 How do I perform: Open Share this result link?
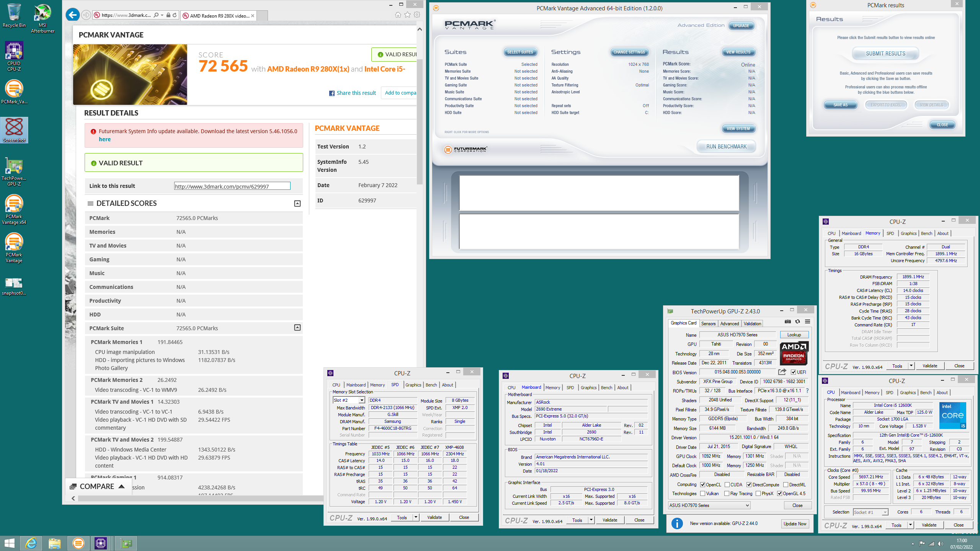tap(353, 93)
